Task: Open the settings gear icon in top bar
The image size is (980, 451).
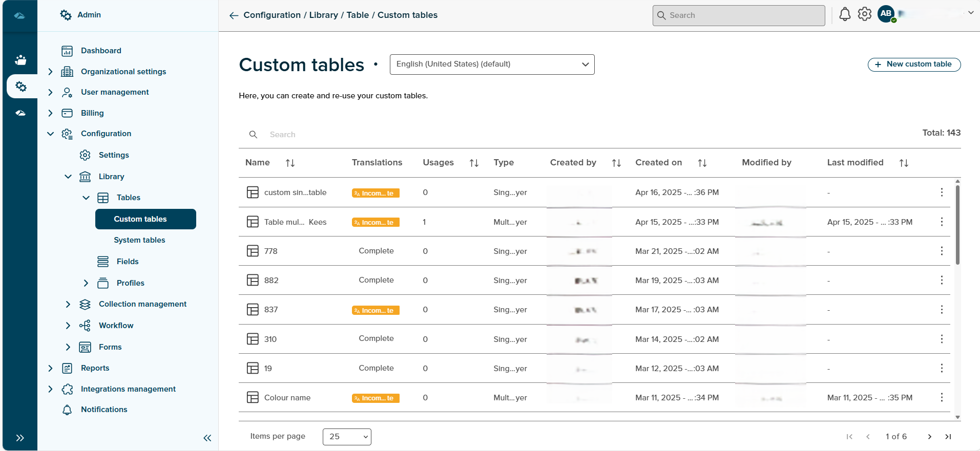Action: click(x=865, y=14)
